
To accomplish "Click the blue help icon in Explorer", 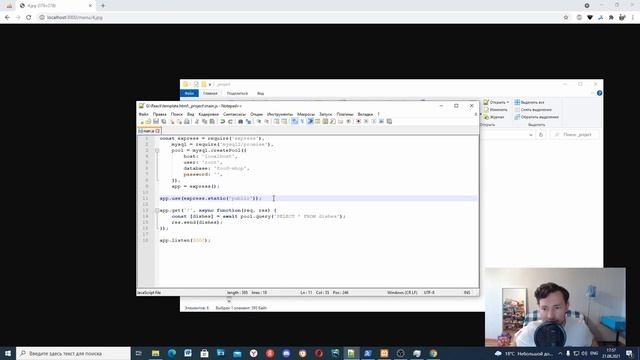I will [599, 93].
